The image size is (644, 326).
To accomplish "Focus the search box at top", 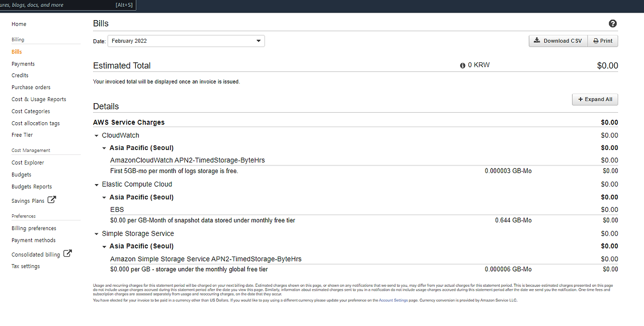I will 68,5.
